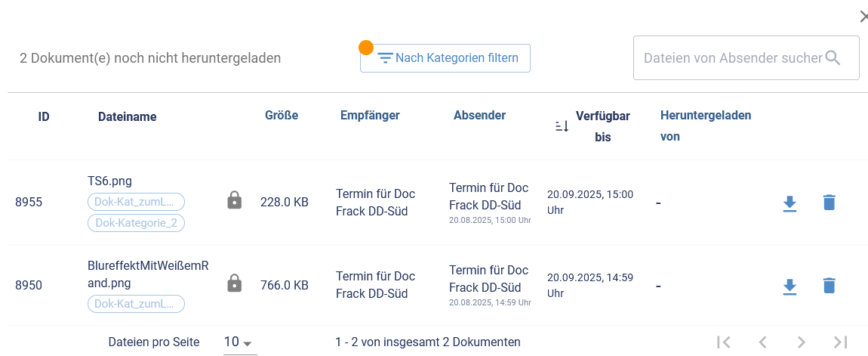Delete document with ID 8950

(829, 286)
